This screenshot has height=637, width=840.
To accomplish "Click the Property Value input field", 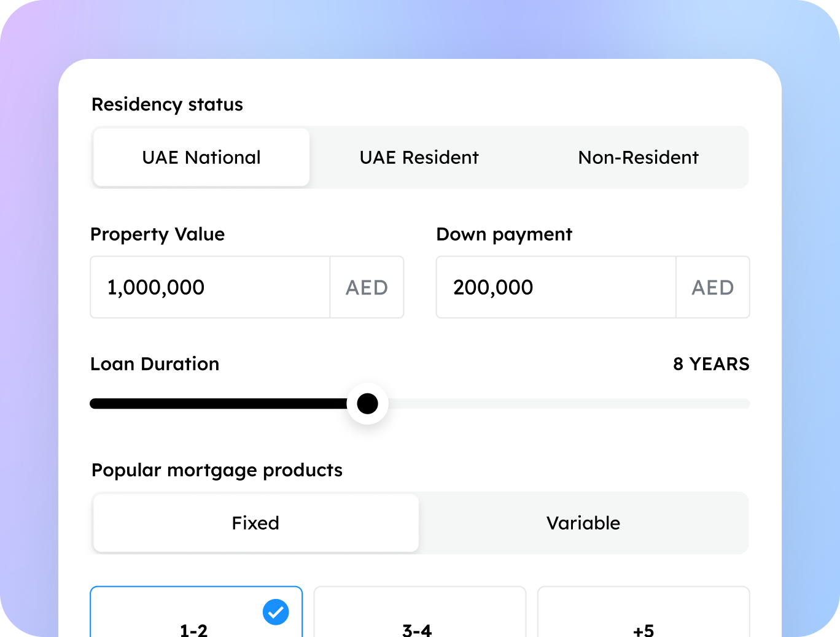I will 210,287.
